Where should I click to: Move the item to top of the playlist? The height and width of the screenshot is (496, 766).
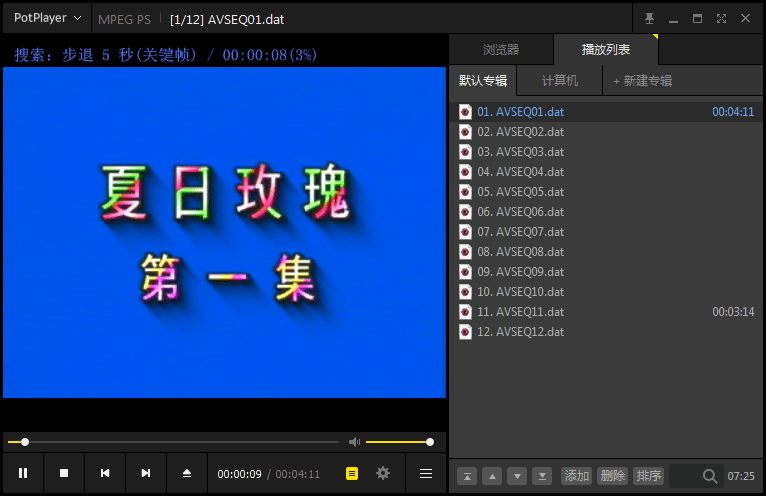click(x=466, y=476)
